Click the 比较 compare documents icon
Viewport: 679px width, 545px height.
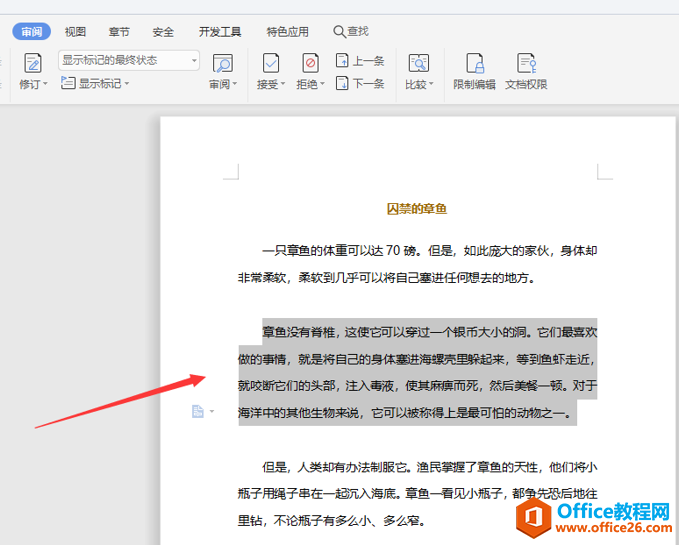[418, 64]
